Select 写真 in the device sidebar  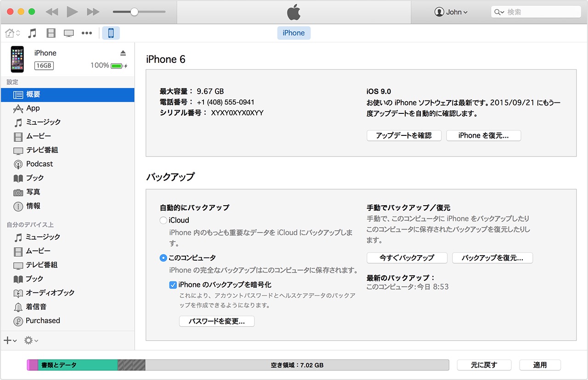pyautogui.click(x=35, y=192)
